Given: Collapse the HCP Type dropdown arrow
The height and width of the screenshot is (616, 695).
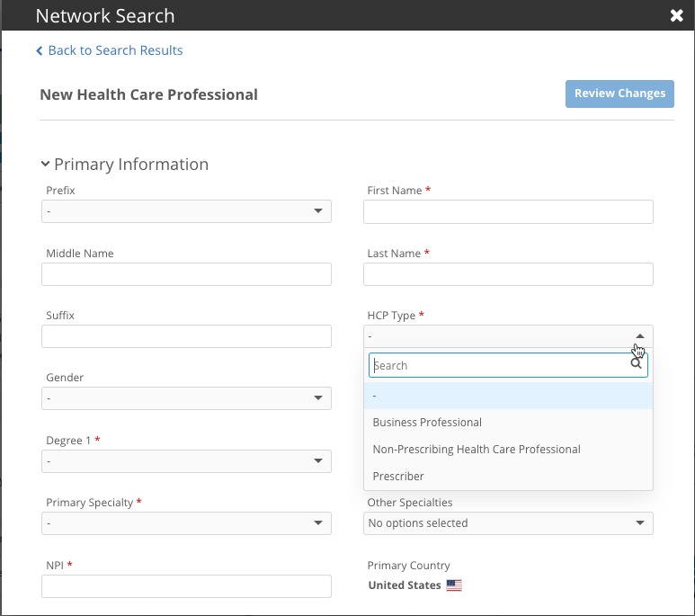Looking at the screenshot, I should click(x=639, y=336).
